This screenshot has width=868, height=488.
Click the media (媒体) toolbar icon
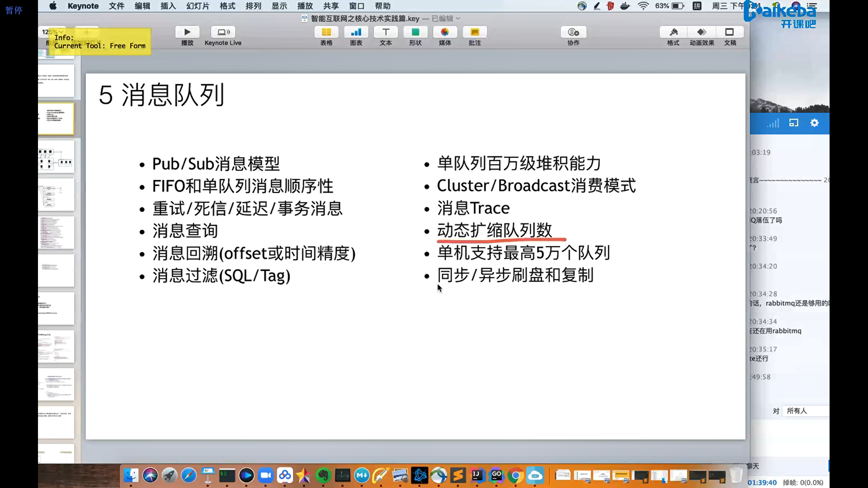click(445, 32)
